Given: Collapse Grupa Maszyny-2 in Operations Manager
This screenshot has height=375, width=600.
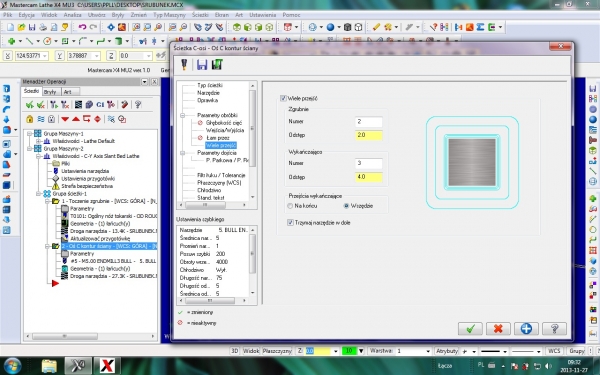Looking at the screenshot, I should point(29,148).
